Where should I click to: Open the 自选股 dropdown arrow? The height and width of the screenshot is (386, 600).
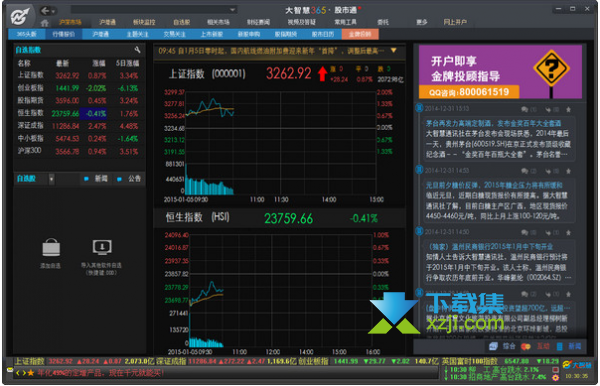tap(51, 179)
